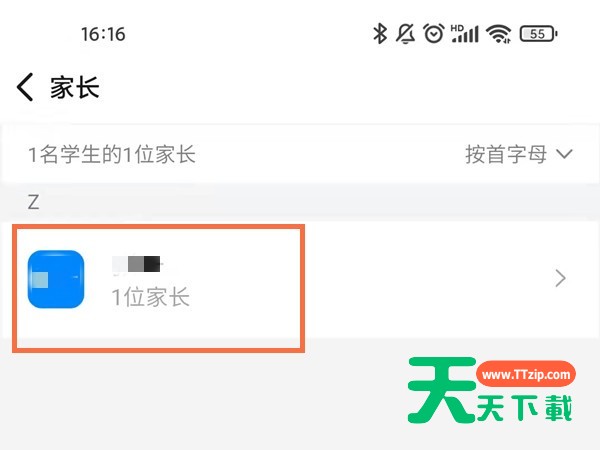Tap the Z section letter header

tap(33, 202)
